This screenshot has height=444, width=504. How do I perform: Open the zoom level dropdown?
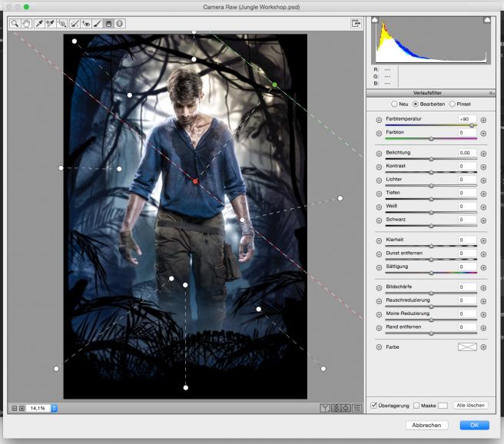(54, 409)
